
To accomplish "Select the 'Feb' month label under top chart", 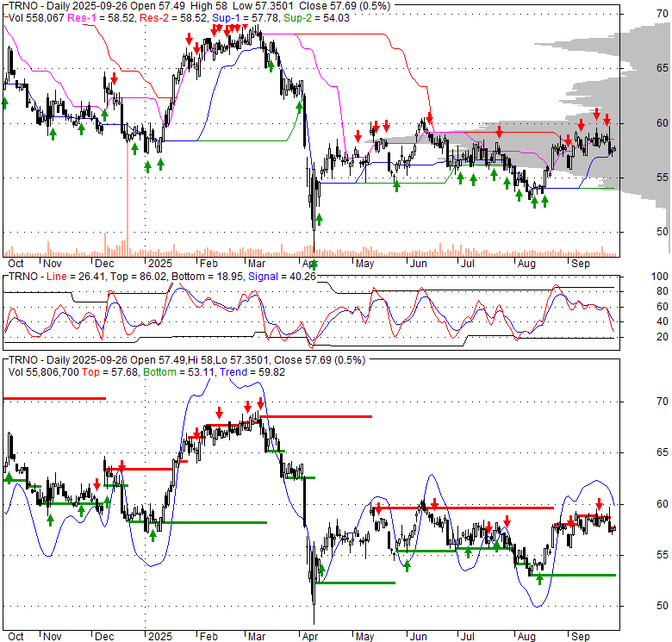I will 208,264.
